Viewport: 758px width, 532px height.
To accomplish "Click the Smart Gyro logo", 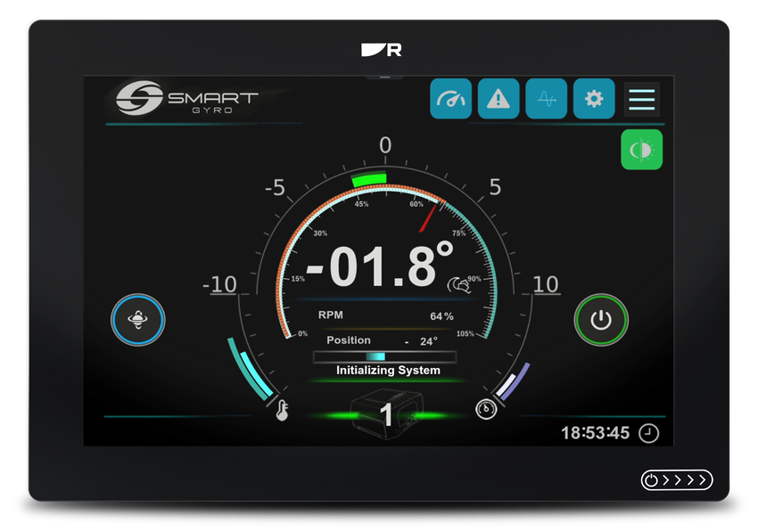I will click(x=188, y=98).
